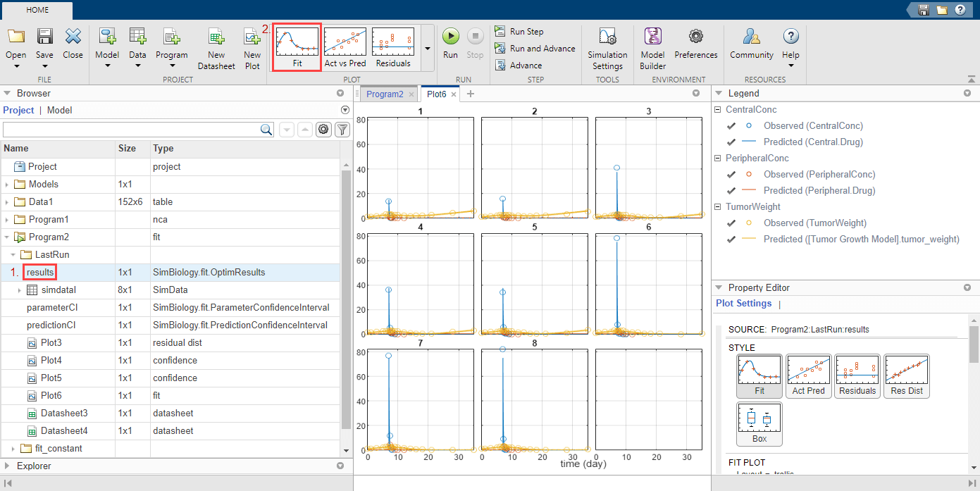Choose the Box plot style
Viewport: 980px width, 491px height.
click(x=759, y=423)
